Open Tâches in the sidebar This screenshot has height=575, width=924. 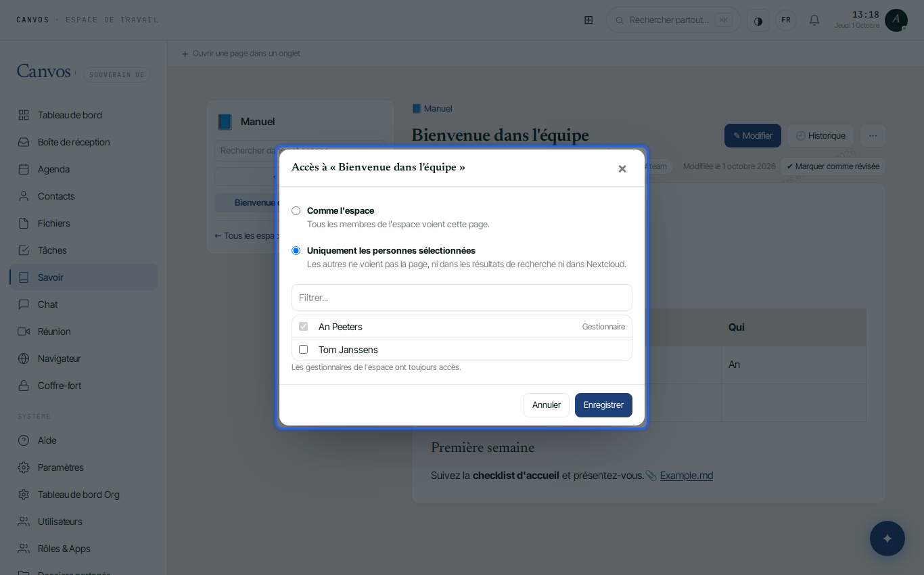pyautogui.click(x=83, y=250)
